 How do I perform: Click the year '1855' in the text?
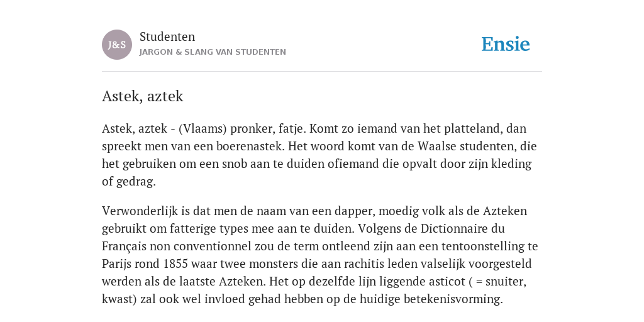click(x=176, y=264)
